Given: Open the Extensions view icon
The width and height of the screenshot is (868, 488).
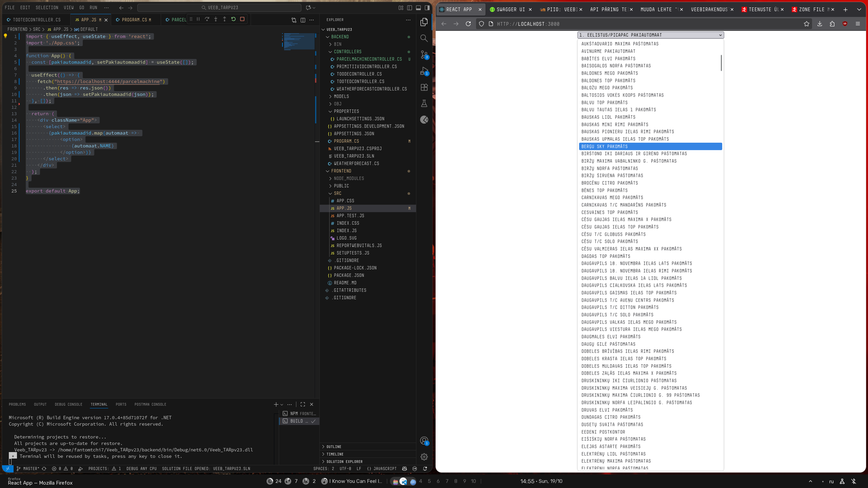Looking at the screenshot, I should coord(424,87).
